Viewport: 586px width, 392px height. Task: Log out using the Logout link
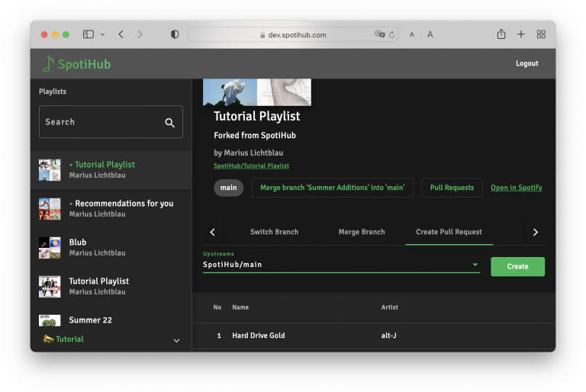coord(527,63)
